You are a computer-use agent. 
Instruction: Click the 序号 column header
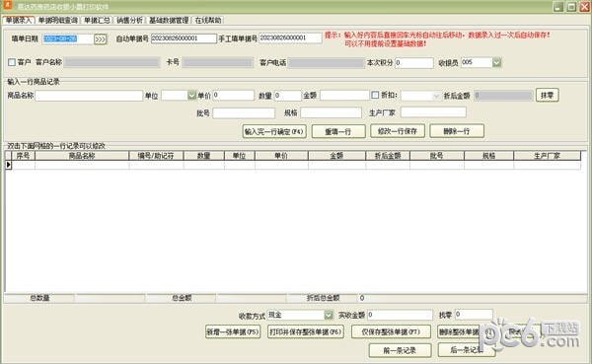pyautogui.click(x=23, y=156)
